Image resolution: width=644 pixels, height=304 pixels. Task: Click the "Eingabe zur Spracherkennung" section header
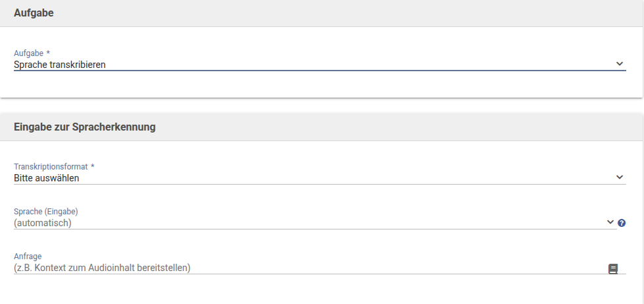click(85, 127)
